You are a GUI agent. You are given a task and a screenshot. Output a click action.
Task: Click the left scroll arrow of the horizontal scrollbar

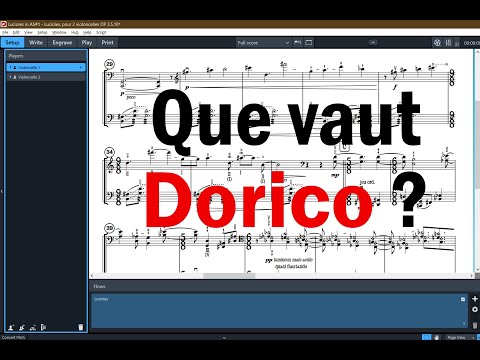click(x=92, y=276)
